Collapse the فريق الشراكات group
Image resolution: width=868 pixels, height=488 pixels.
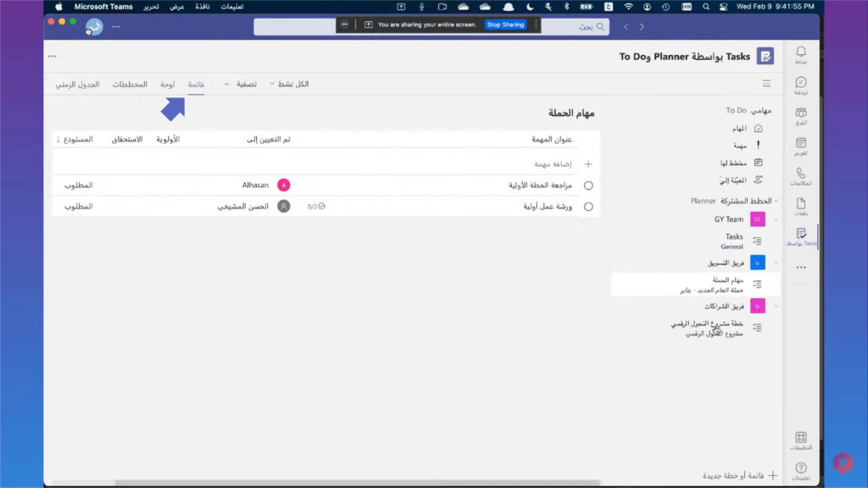point(776,306)
